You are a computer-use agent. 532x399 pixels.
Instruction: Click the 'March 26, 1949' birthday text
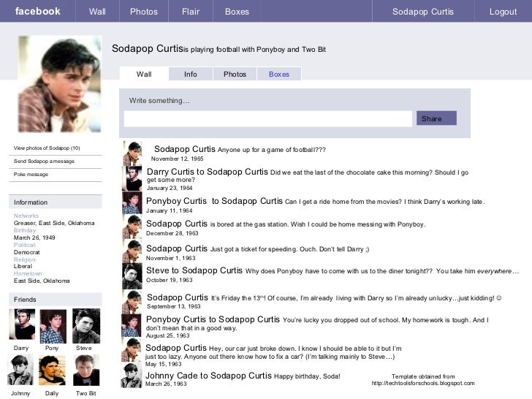34,237
